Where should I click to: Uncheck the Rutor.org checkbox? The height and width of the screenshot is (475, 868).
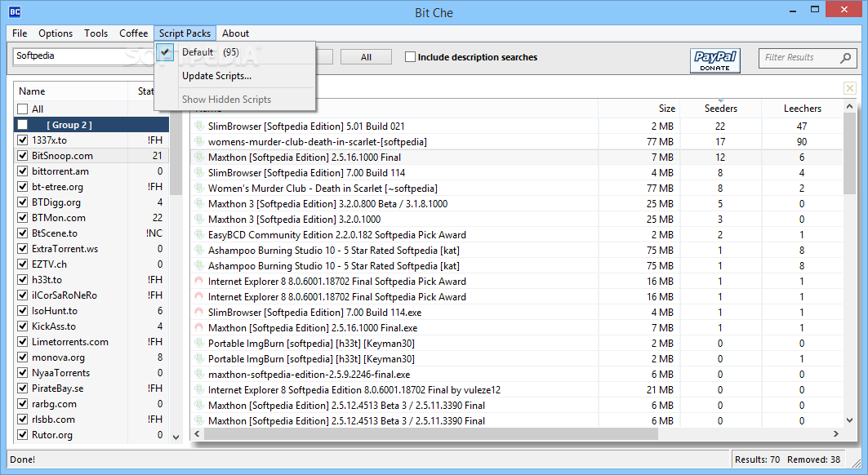(23, 434)
